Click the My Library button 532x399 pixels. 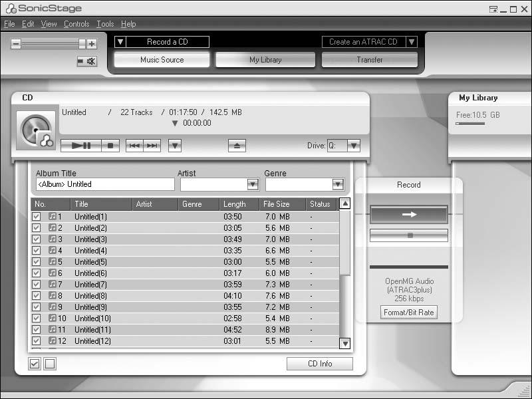point(265,60)
